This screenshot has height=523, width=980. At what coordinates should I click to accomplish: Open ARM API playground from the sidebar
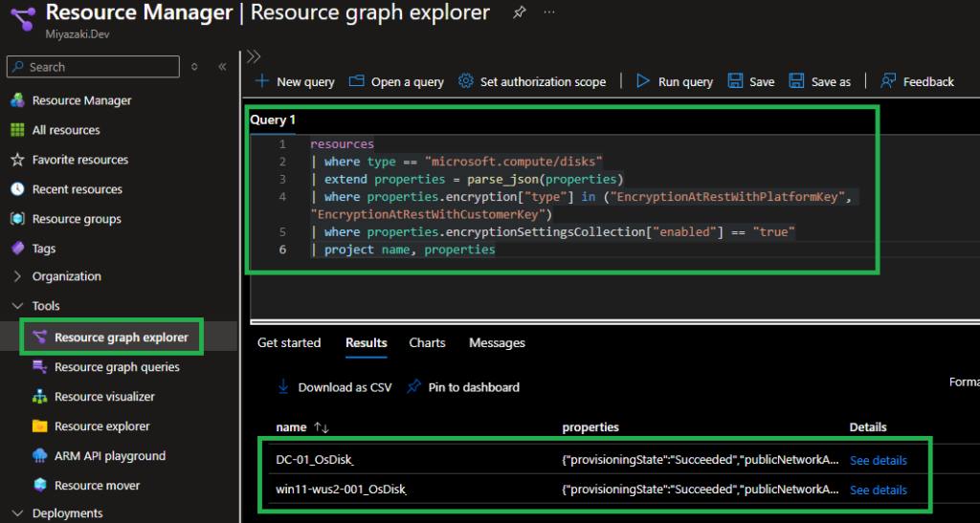coord(110,456)
